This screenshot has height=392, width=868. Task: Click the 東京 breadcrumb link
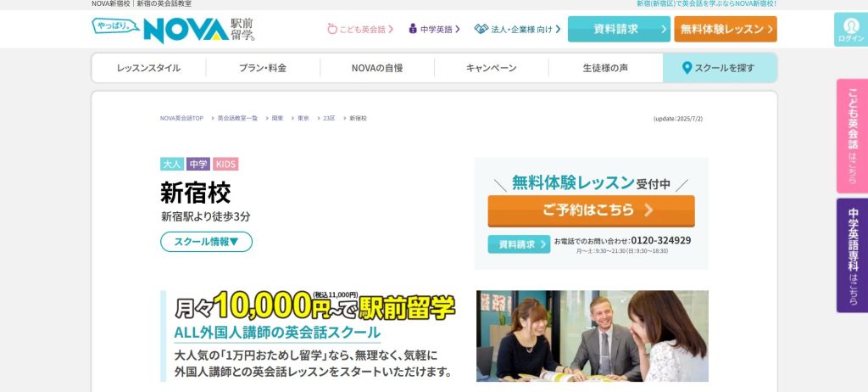303,118
